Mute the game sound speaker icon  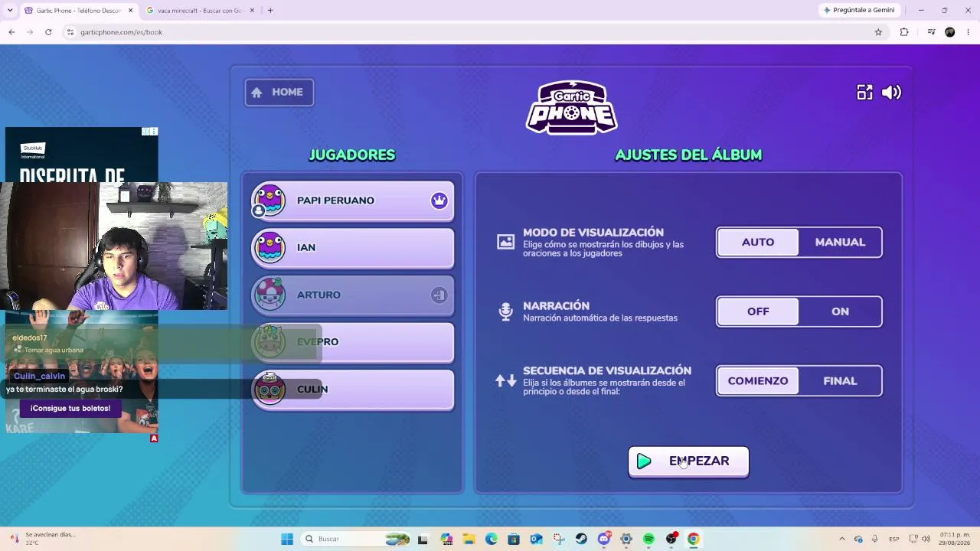[891, 93]
